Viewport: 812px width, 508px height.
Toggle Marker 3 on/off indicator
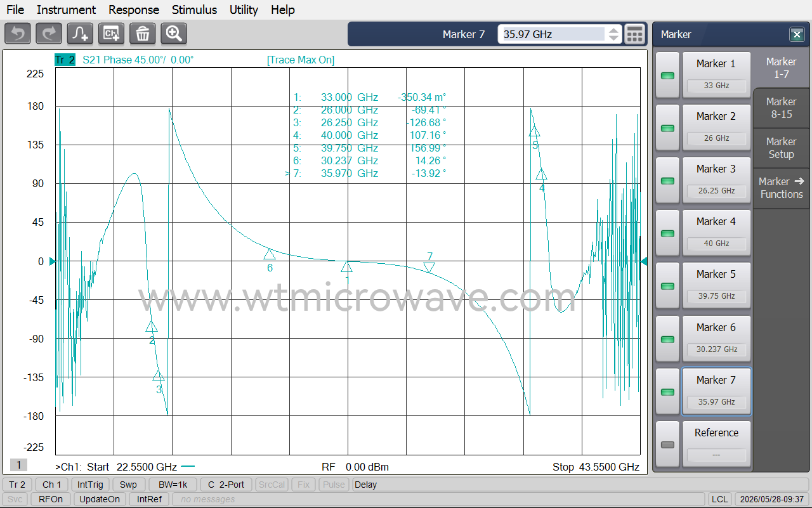pos(667,181)
